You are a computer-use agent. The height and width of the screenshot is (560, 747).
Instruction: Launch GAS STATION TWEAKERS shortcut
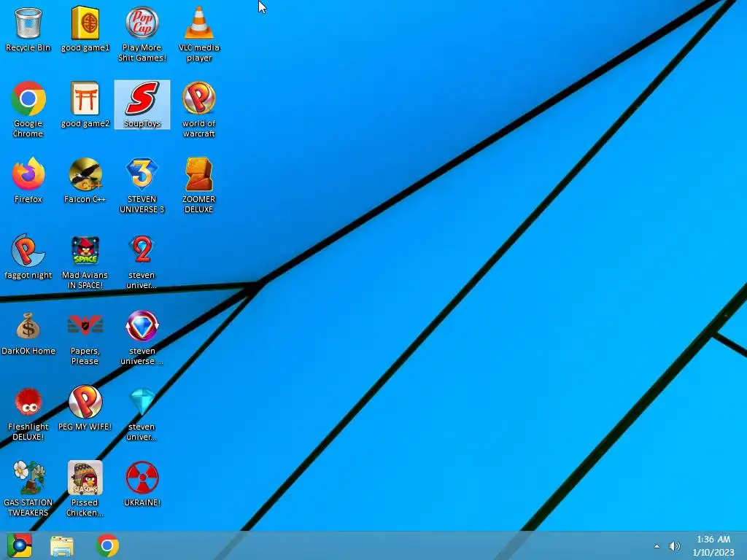click(28, 489)
